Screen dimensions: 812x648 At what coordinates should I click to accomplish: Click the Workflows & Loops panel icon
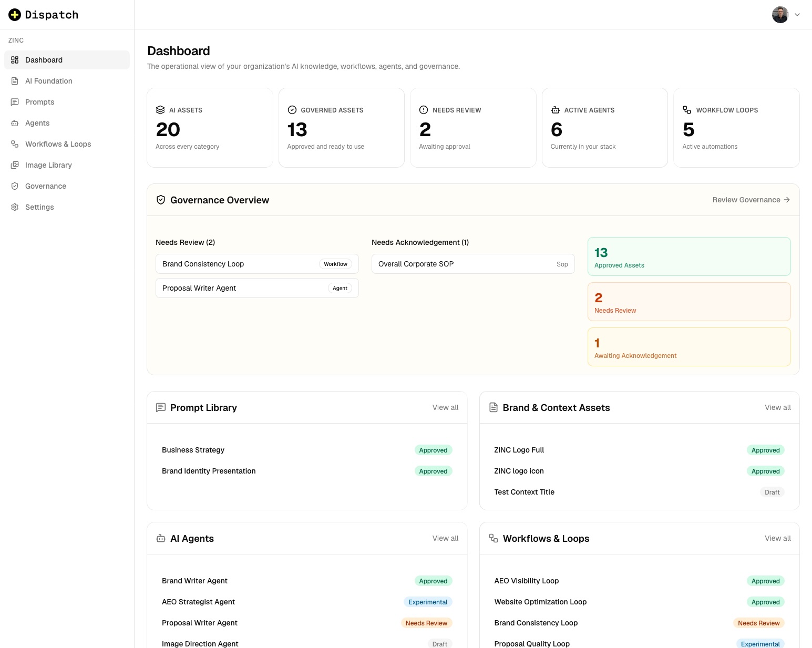coord(494,538)
